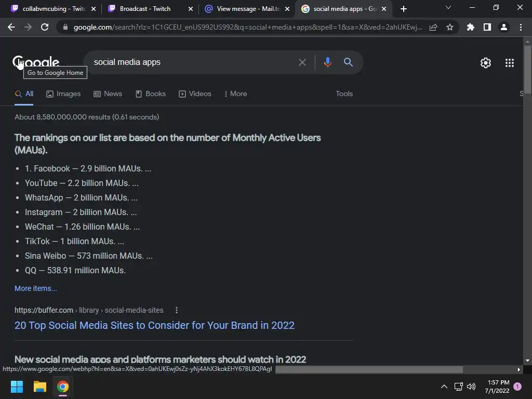Open Chrome three-dot menu

click(x=521, y=27)
